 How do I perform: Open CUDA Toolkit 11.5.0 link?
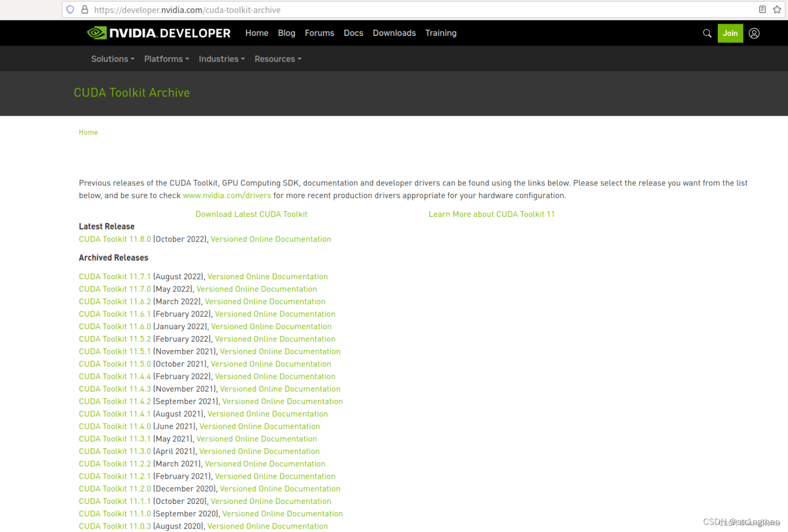[115, 364]
